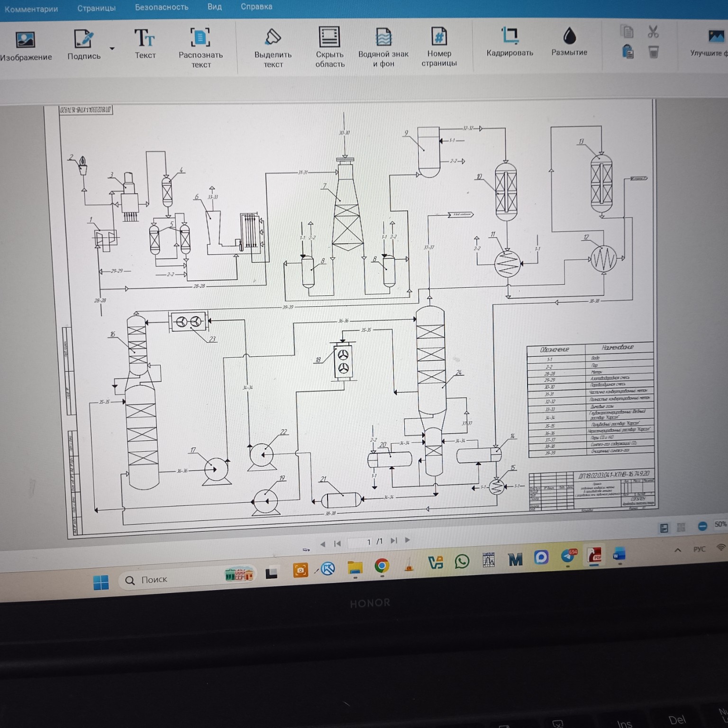Open Водяной знак и фон tool
The image size is (728, 728).
point(383,37)
